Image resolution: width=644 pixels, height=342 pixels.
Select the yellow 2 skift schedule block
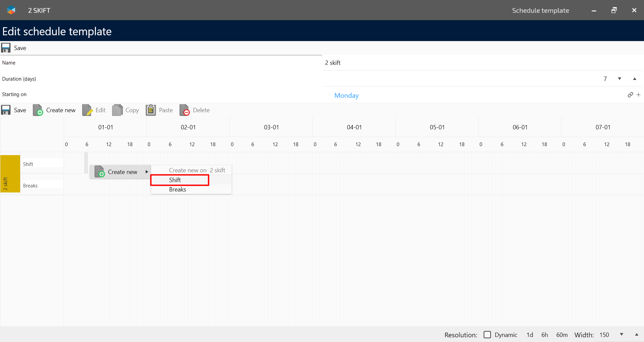tap(10, 174)
